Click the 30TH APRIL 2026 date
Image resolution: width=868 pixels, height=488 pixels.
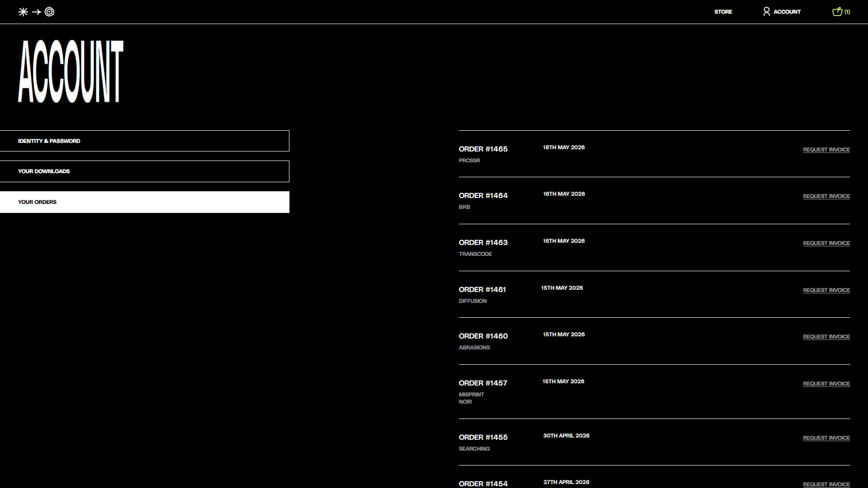tap(566, 435)
